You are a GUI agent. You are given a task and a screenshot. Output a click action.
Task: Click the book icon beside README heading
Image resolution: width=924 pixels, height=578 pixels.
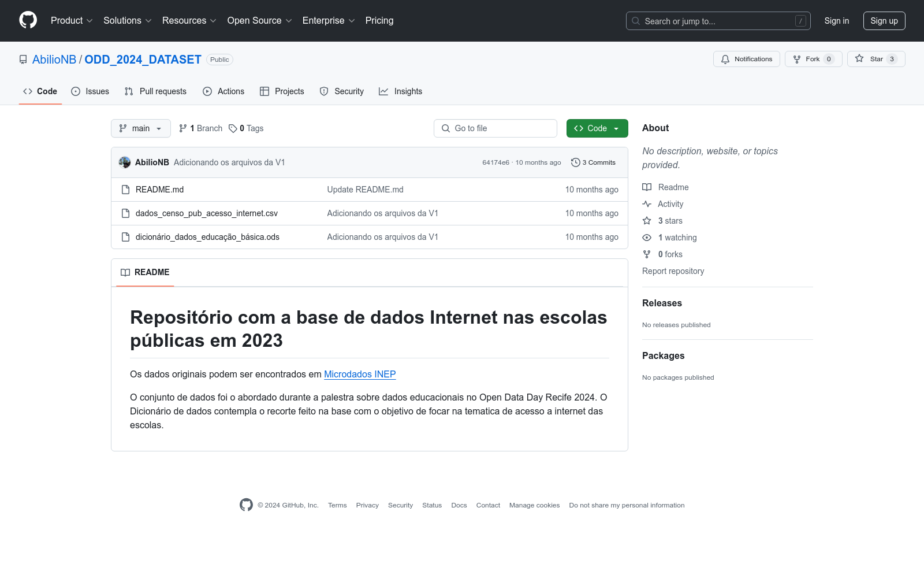coord(125,272)
